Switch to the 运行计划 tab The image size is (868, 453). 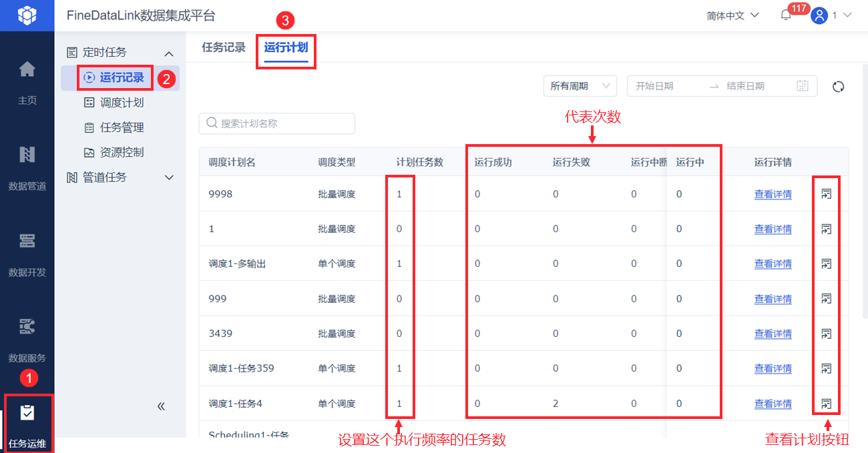[x=286, y=47]
